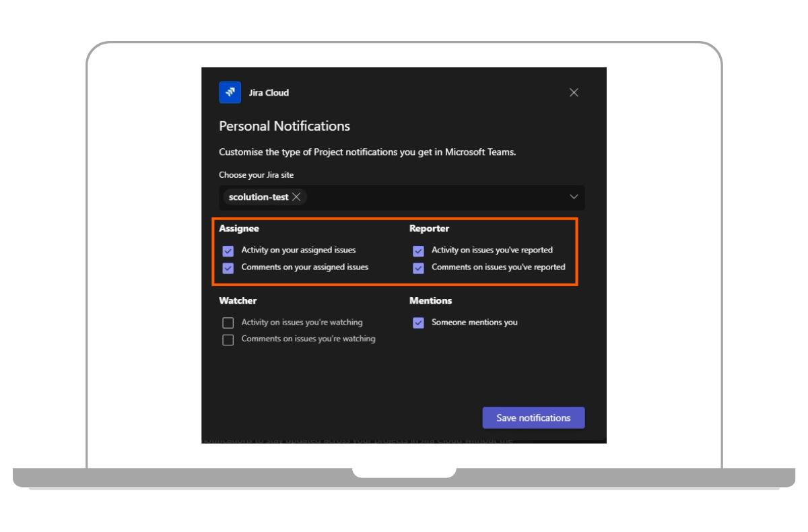Click the Jira Cloud logo icon
This screenshot has height=532, width=808.
[x=230, y=92]
